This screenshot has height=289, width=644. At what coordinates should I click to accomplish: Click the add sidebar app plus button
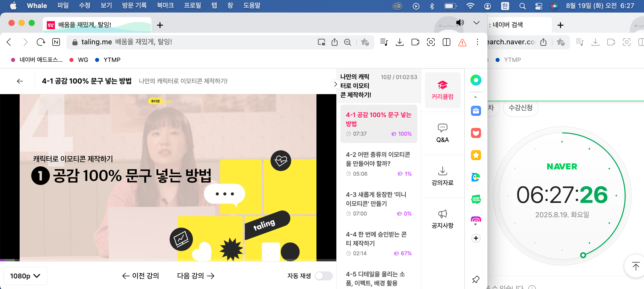click(476, 238)
